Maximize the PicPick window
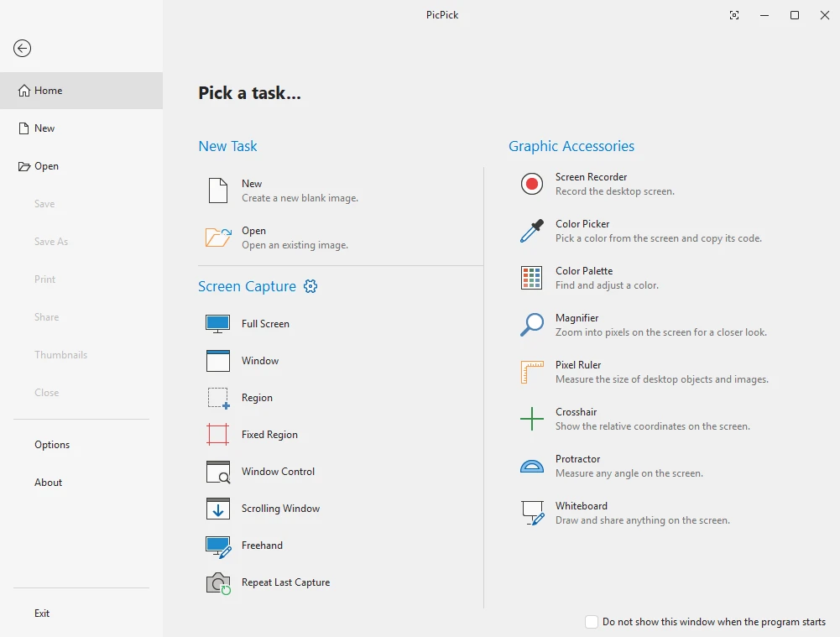 (x=795, y=15)
